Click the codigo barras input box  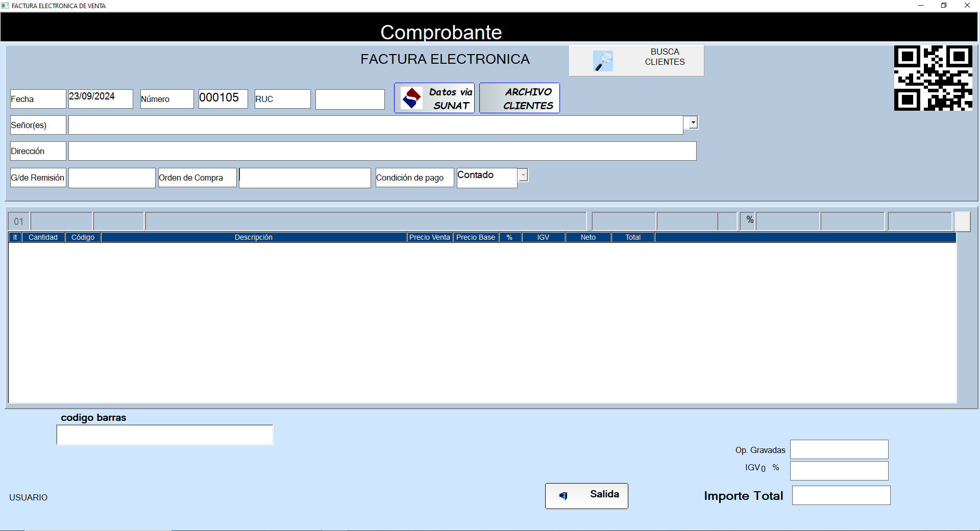(x=164, y=435)
